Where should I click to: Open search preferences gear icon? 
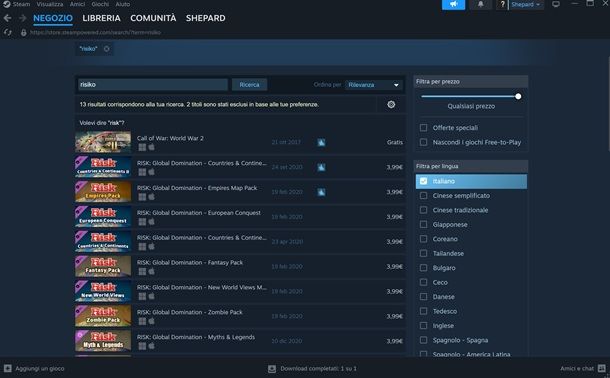[391, 104]
